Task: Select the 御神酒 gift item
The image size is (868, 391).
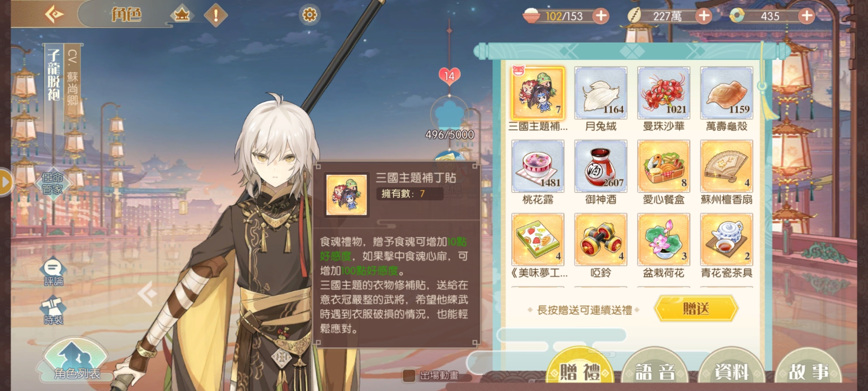Action: [x=601, y=173]
